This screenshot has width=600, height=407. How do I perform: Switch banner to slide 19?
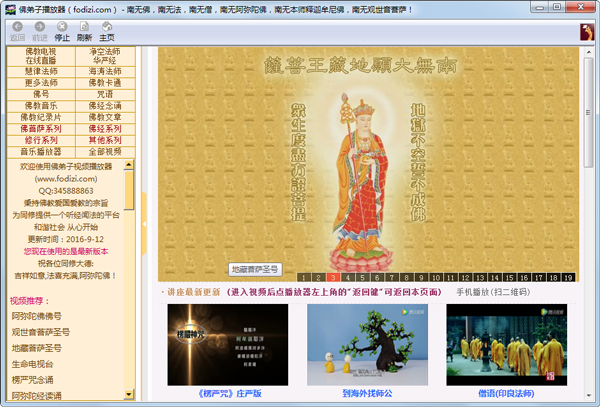pos(568,277)
